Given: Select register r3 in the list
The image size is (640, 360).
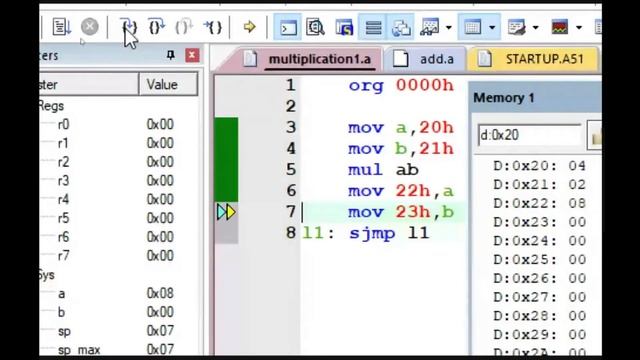Looking at the screenshot, I should [x=63, y=180].
